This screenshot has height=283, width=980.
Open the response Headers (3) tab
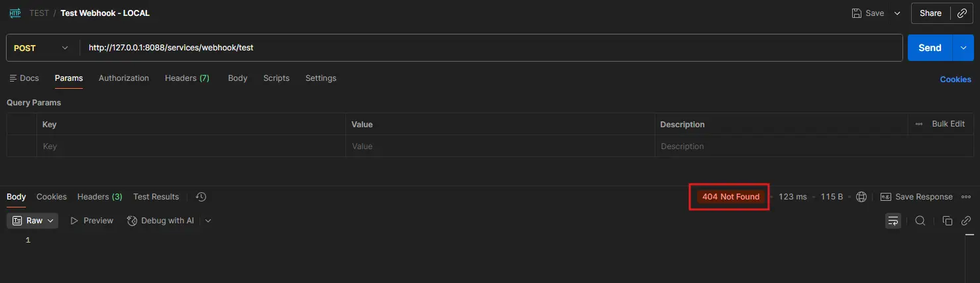[99, 197]
